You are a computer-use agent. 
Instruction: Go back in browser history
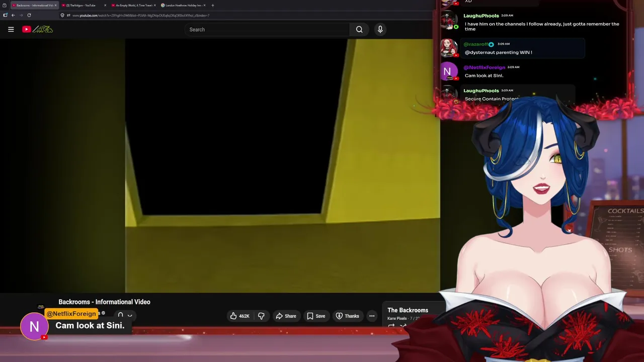pos(13,15)
